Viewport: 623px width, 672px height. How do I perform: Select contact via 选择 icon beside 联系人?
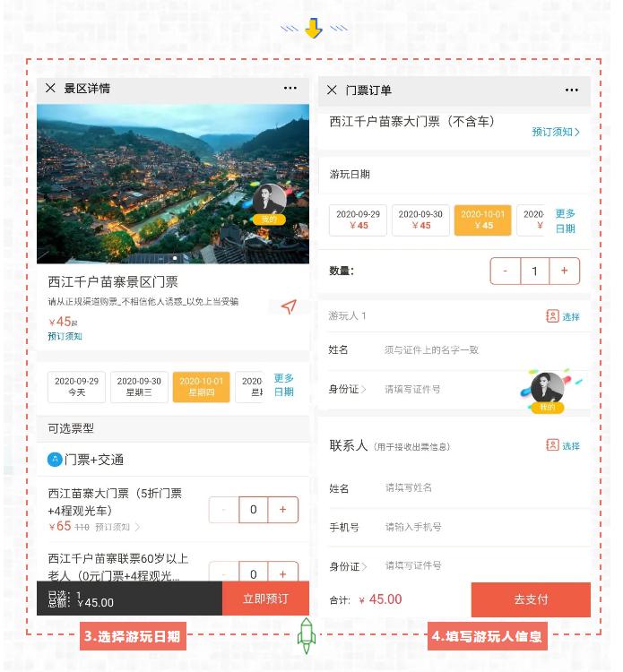point(563,445)
